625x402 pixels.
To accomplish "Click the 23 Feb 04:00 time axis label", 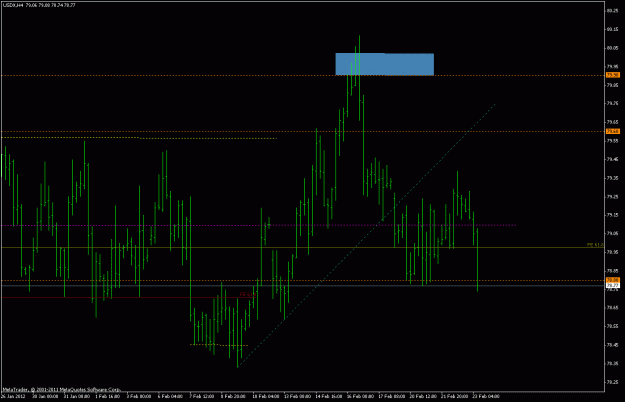I will point(485,396).
